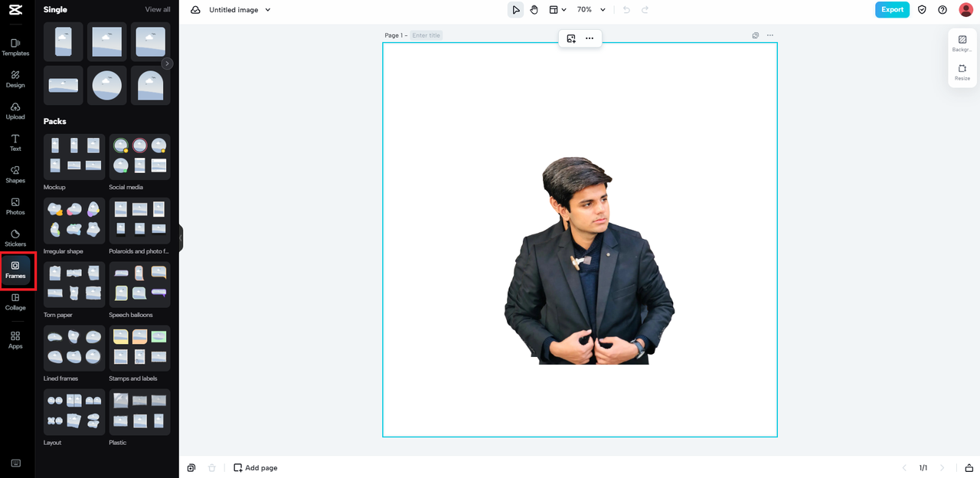Open the 70% zoom level dropdown
Image resolution: width=980 pixels, height=478 pixels.
591,10
